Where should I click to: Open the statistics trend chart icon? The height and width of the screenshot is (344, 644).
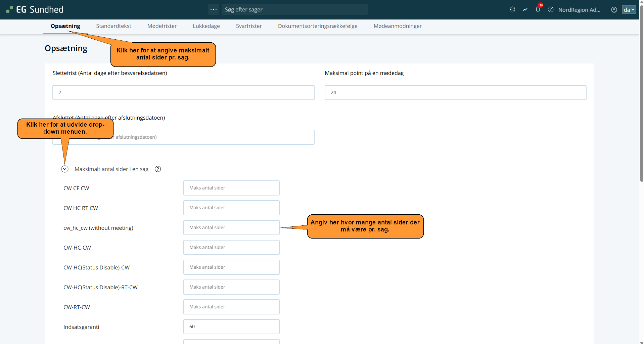[525, 10]
